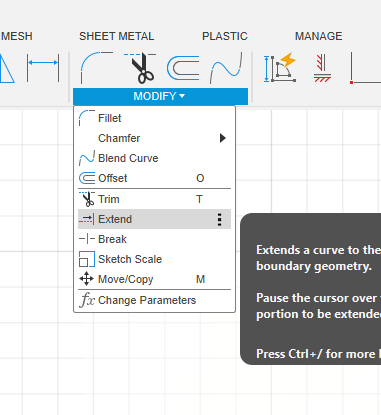Collapse the MODIFY dropdown menu
Image resolution: width=381 pixels, height=415 pixels.
point(160,96)
